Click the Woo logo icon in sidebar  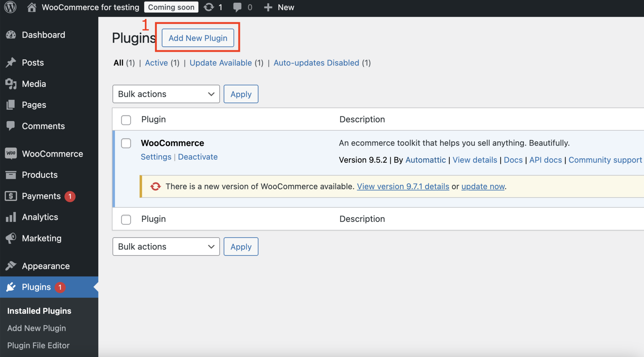(11, 153)
